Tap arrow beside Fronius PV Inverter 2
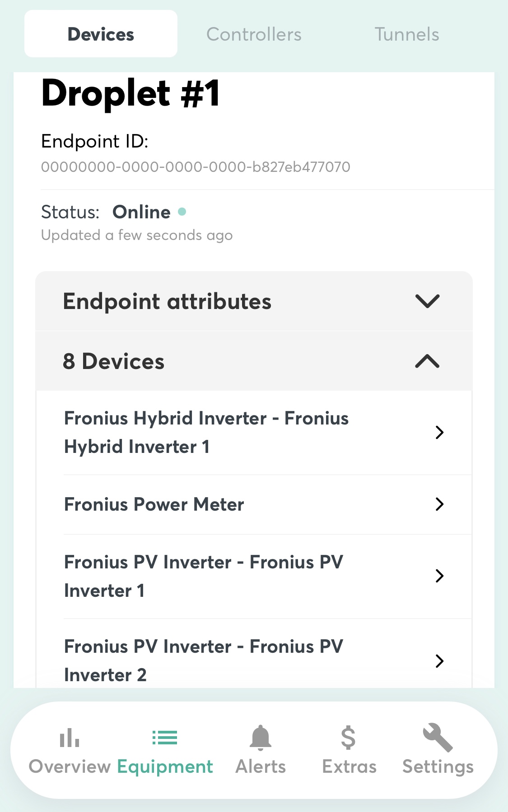This screenshot has width=508, height=812. coord(439,661)
